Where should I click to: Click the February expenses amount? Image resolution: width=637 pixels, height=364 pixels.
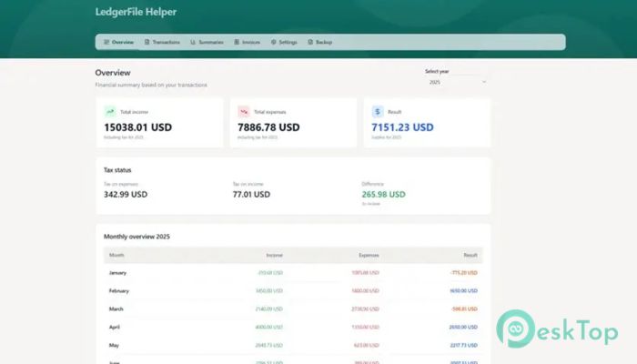[x=365, y=291]
